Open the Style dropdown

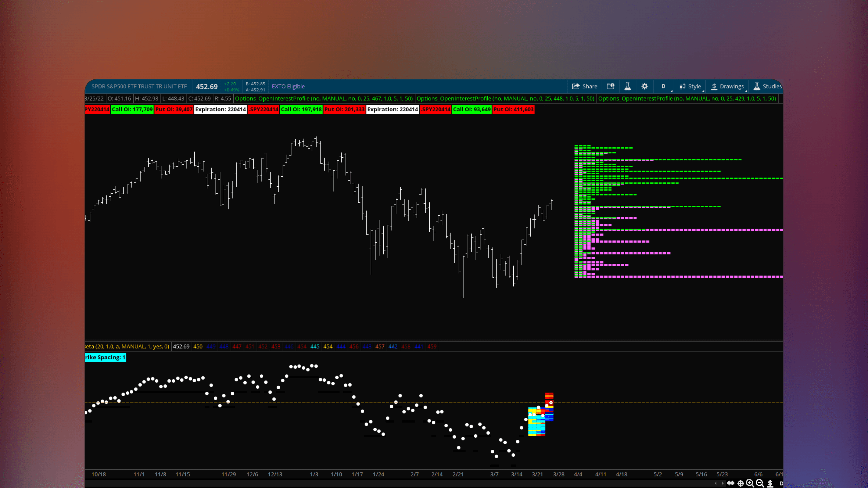coord(690,86)
